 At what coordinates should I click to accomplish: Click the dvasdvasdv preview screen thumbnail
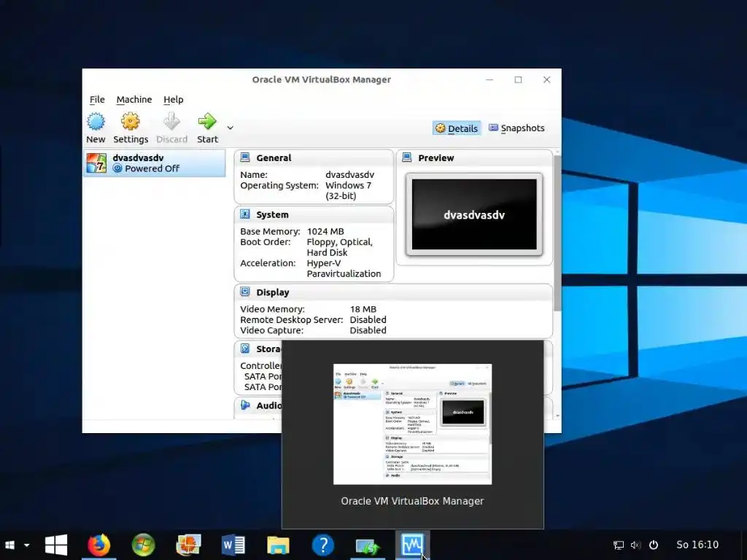474,214
